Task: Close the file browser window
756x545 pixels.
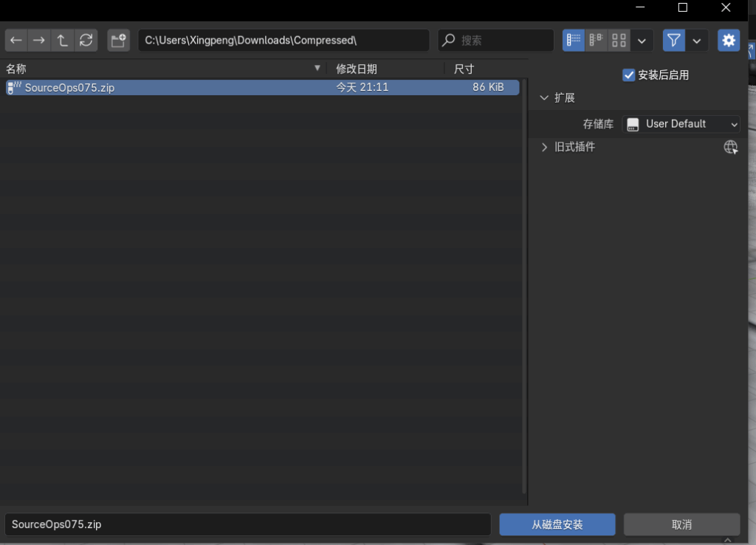Action: [726, 7]
